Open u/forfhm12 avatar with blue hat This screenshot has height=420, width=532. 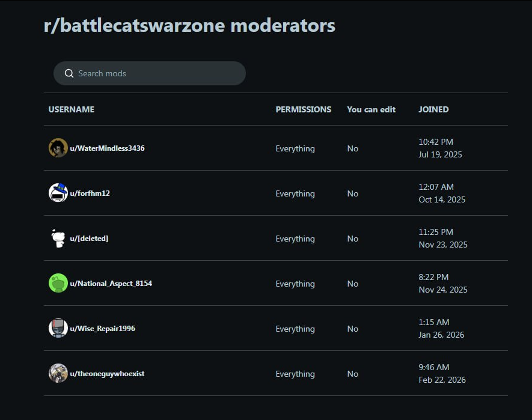tap(58, 193)
